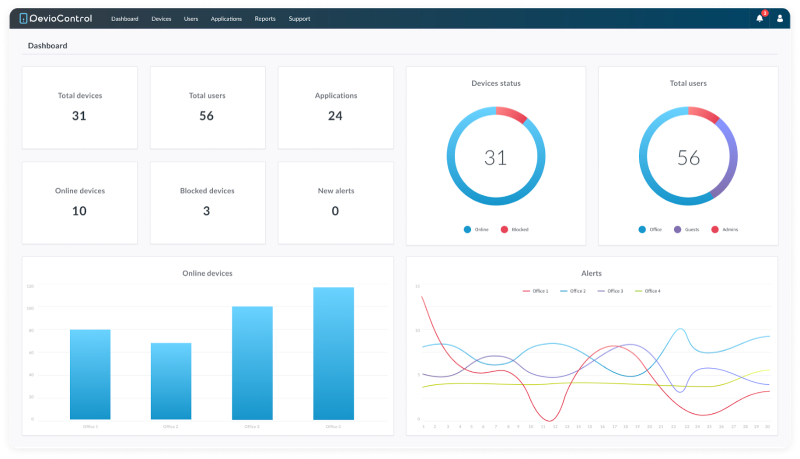Open the Support menu item
Image resolution: width=800 pixels, height=459 pixels.
[x=299, y=19]
